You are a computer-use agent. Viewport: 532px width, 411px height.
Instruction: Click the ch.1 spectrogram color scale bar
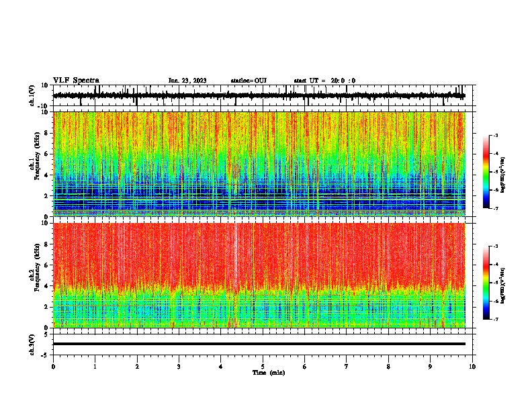point(486,172)
